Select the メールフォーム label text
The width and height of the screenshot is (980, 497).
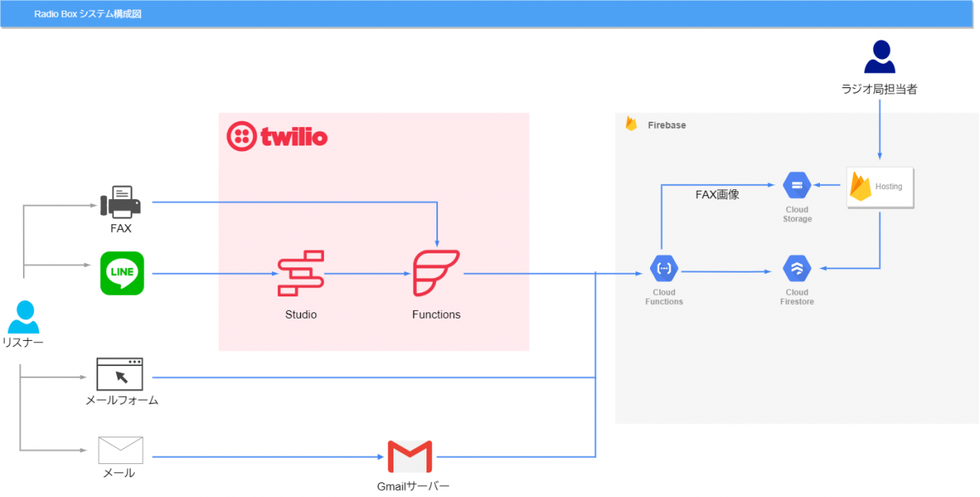(122, 400)
